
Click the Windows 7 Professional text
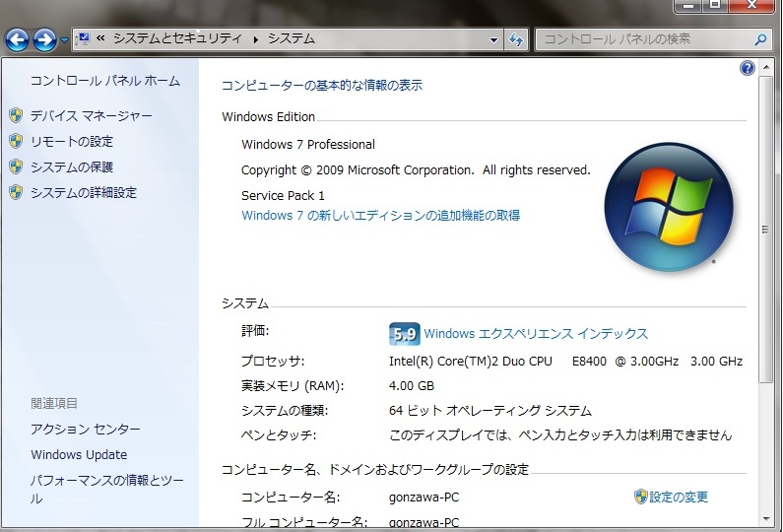pyautogui.click(x=308, y=145)
